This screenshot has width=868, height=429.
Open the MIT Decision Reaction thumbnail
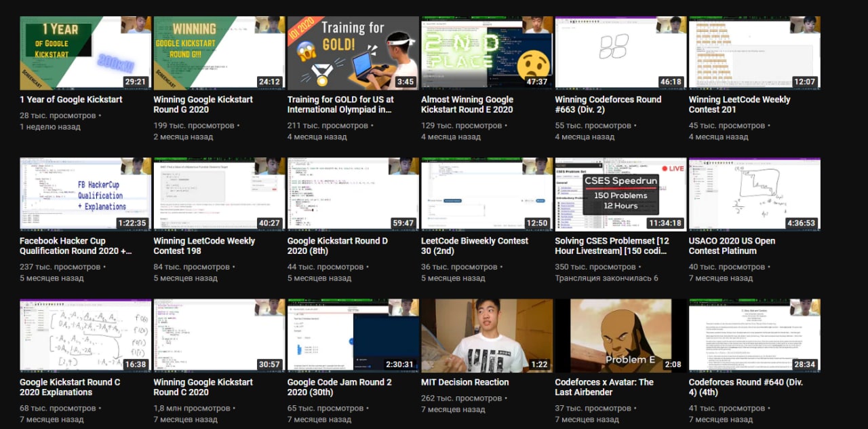tap(487, 335)
